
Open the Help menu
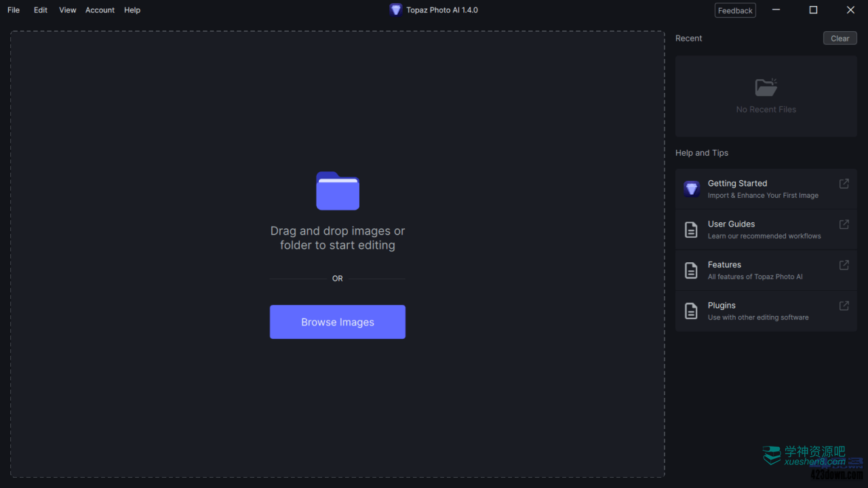click(x=132, y=10)
